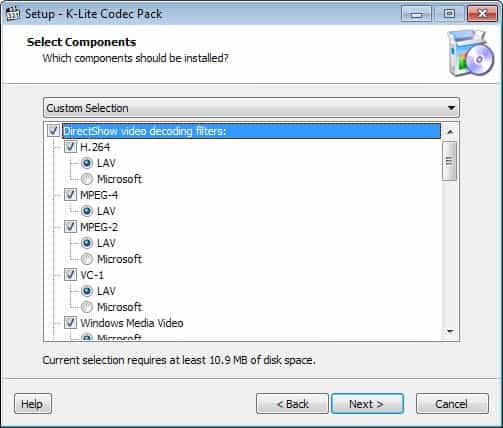503x428 pixels.
Task: Toggle the VC-1 checkbox
Action: [x=70, y=275]
